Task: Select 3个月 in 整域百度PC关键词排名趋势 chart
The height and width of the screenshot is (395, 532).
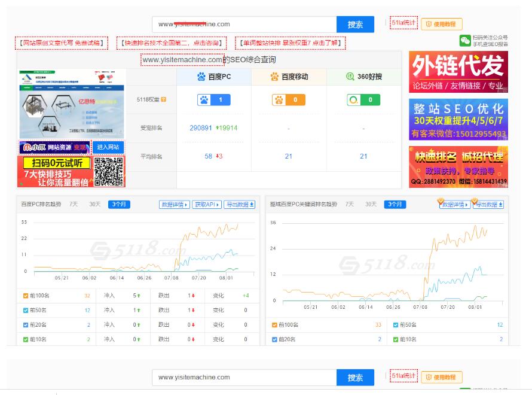Action: (x=395, y=204)
